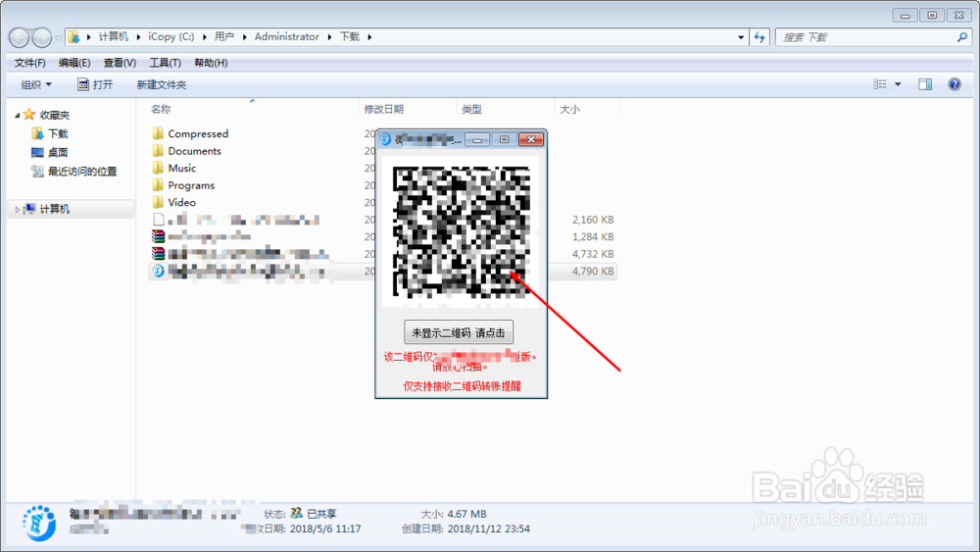Image resolution: width=980 pixels, height=552 pixels.
Task: Open the 工具(T) menu
Action: tap(165, 63)
